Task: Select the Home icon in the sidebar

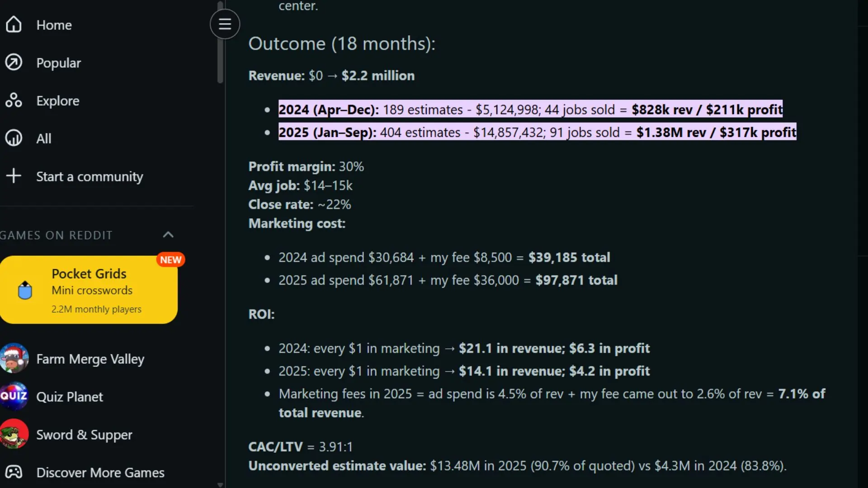Action: [x=14, y=25]
